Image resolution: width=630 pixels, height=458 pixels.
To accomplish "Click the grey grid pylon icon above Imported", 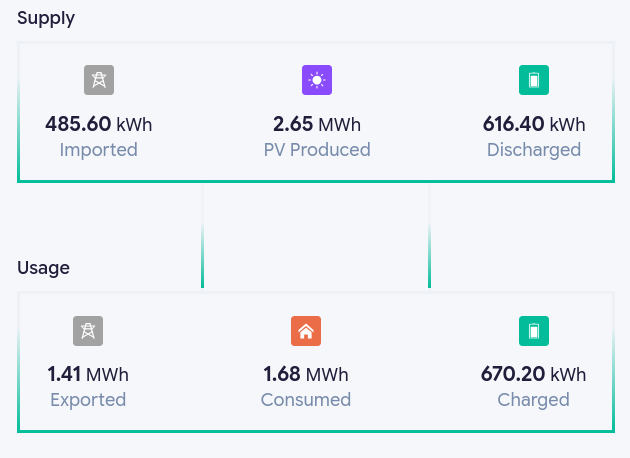I will (x=99, y=80).
